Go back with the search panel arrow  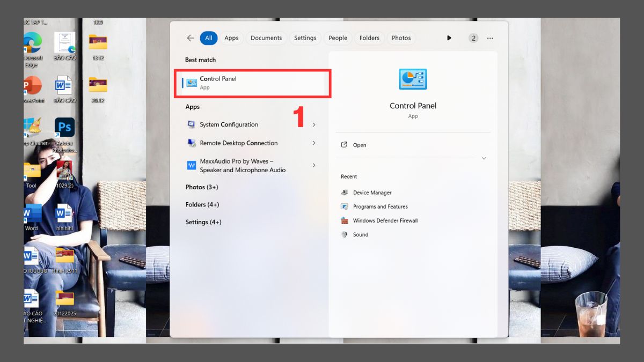coord(191,38)
